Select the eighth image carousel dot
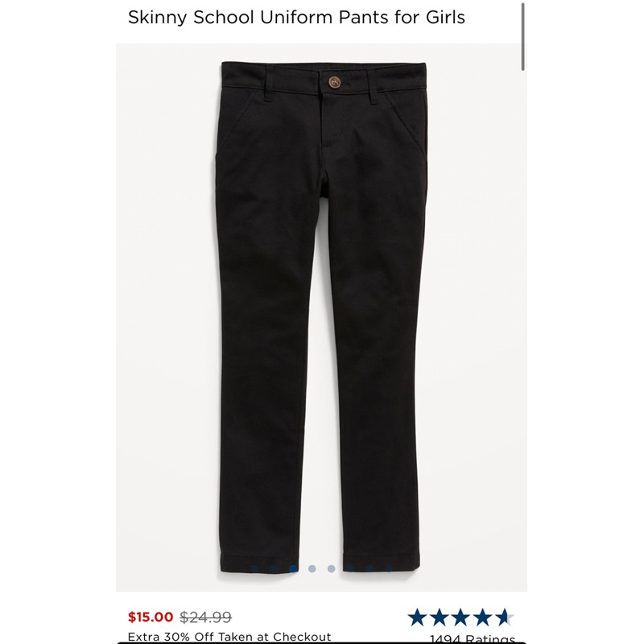This screenshot has width=644, height=644. tap(390, 568)
